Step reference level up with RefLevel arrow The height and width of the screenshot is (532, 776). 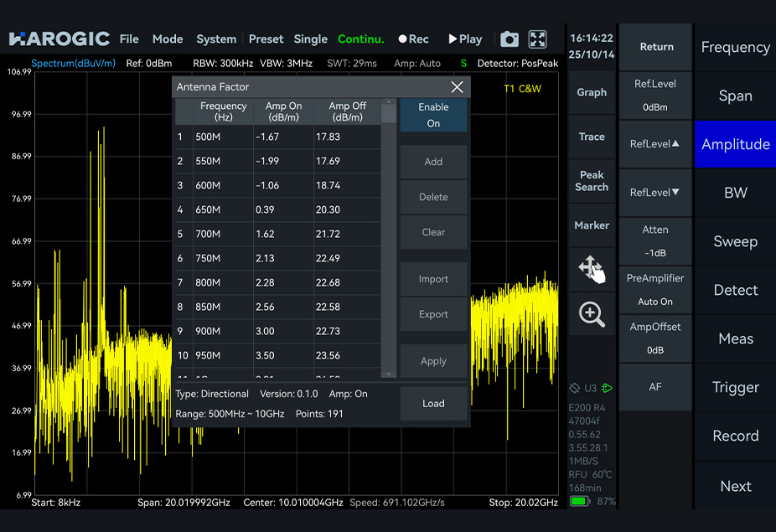click(x=654, y=143)
